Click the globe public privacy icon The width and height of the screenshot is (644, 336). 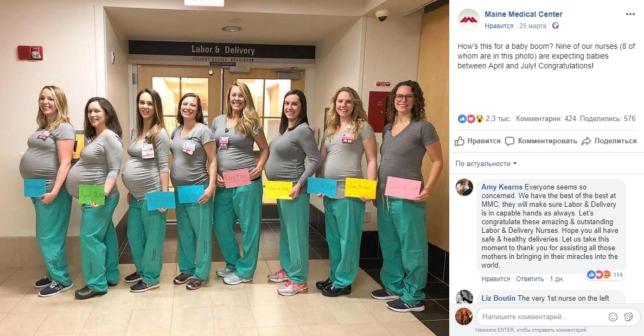click(x=556, y=26)
